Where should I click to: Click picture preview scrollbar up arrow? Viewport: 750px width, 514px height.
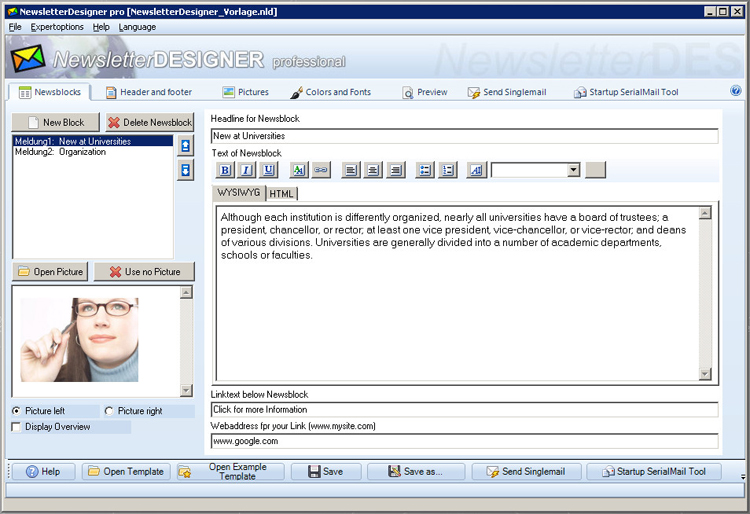(187, 292)
